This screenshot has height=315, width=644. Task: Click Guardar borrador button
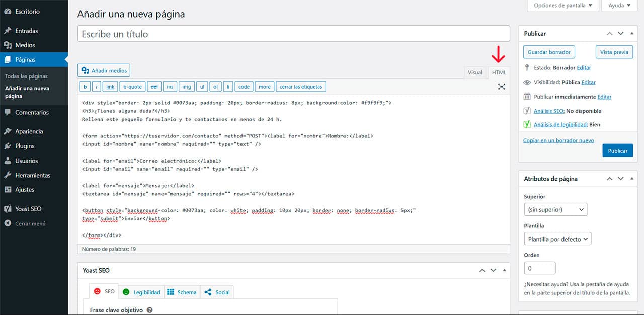click(x=549, y=52)
